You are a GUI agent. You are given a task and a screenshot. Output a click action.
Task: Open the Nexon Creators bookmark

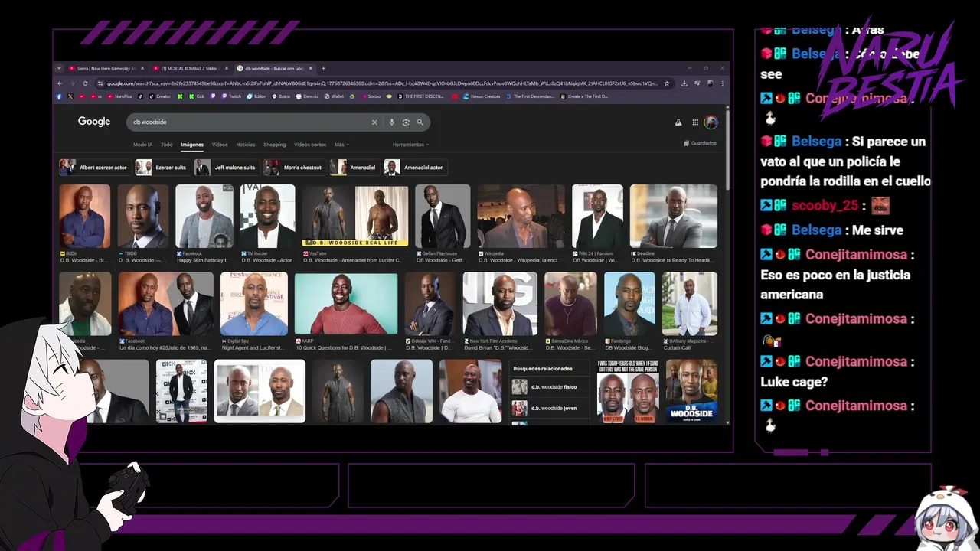coord(482,96)
